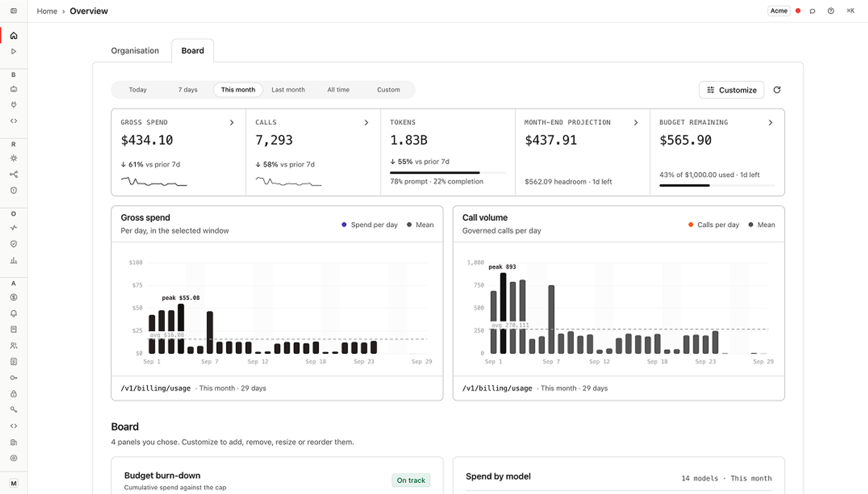Open the bar chart icon in the sidebar
Screen dimensions: 868x494
point(14,260)
